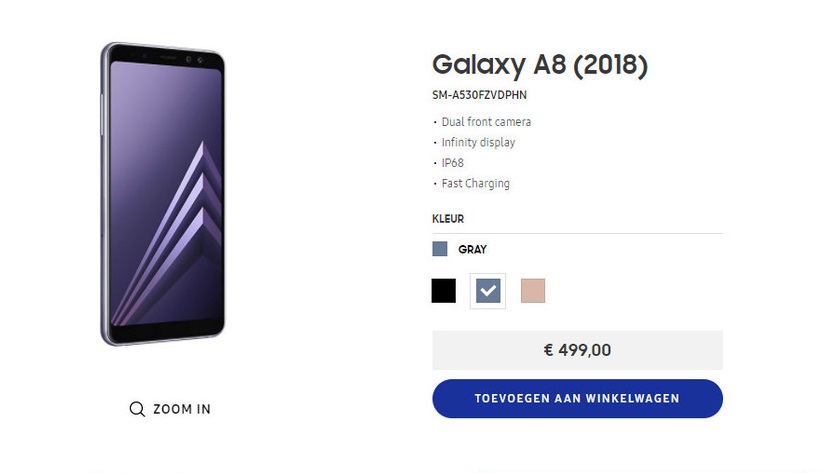Open the Galaxy A8 phone product image
This screenshot has height=473, width=840.
click(x=162, y=195)
